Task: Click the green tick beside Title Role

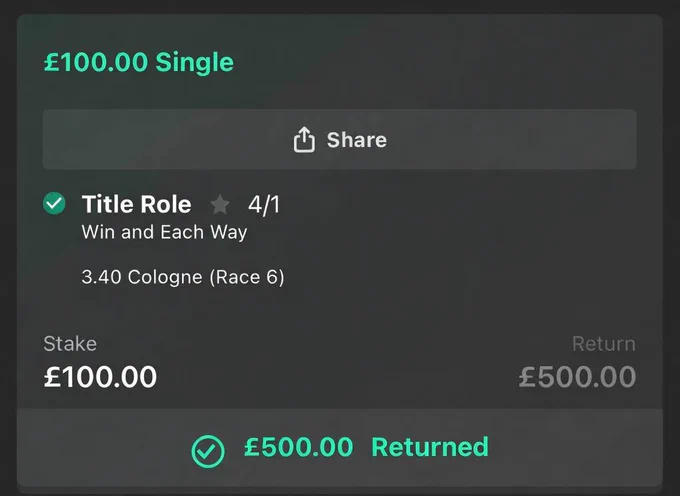Action: (x=54, y=203)
